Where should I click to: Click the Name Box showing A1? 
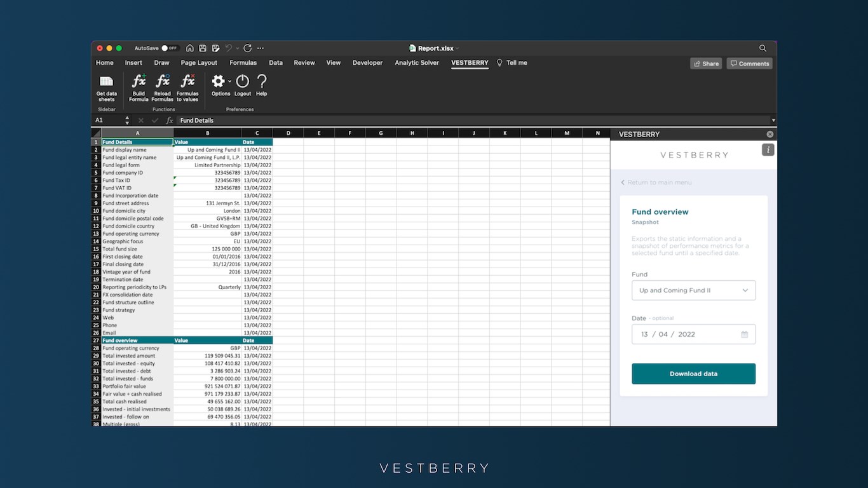coord(108,120)
